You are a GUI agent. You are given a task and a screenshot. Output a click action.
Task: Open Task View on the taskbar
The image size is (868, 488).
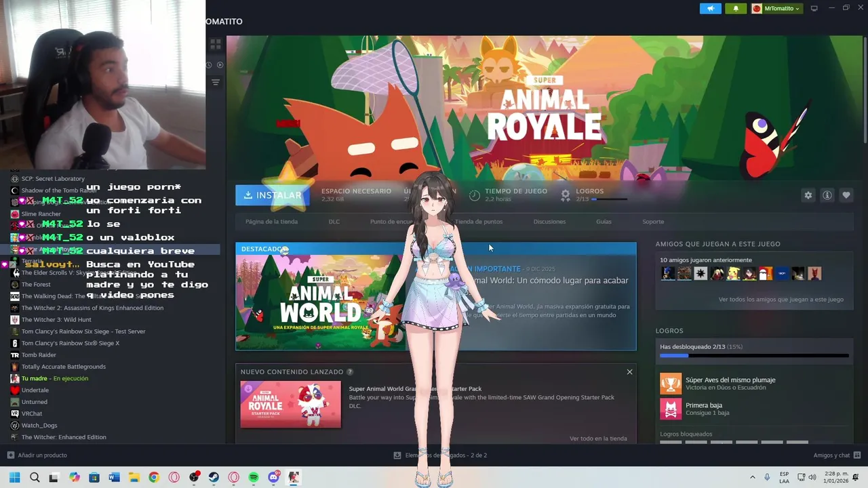[54, 477]
